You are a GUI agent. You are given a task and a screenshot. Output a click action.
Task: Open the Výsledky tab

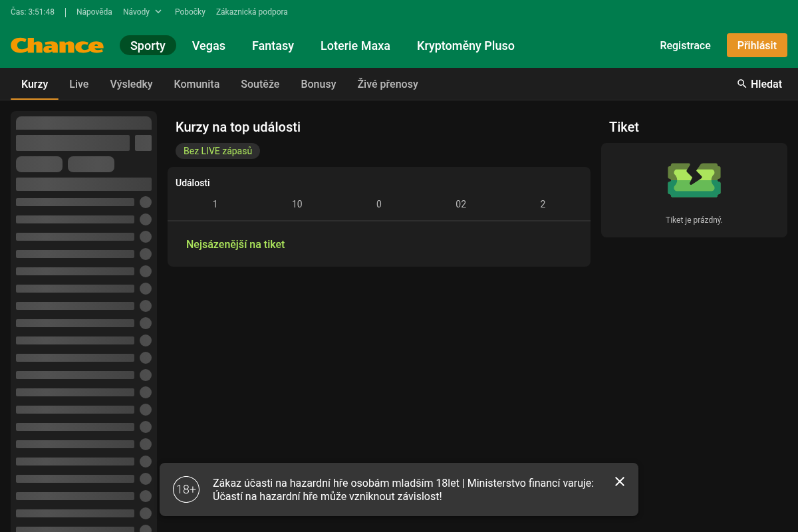tap(131, 84)
